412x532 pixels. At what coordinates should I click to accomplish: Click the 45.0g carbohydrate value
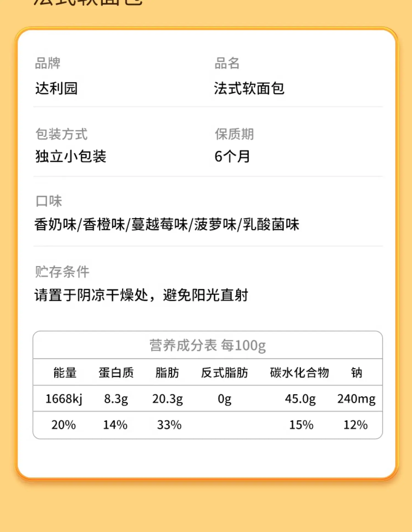300,399
